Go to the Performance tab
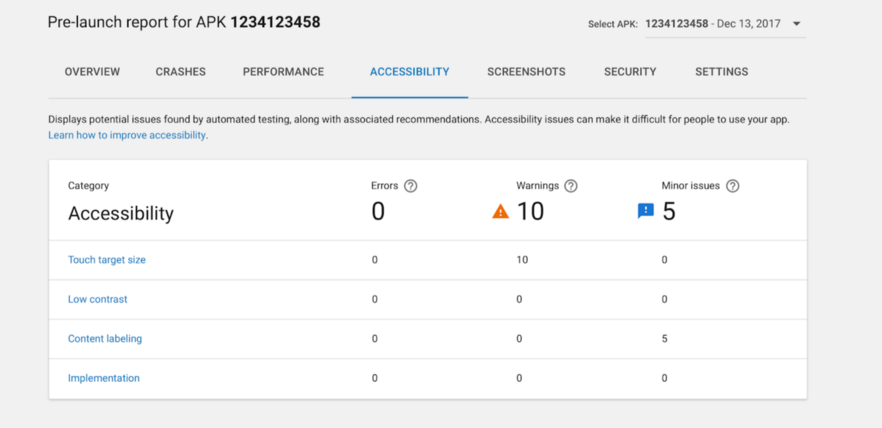This screenshot has height=428, width=882. tap(283, 72)
